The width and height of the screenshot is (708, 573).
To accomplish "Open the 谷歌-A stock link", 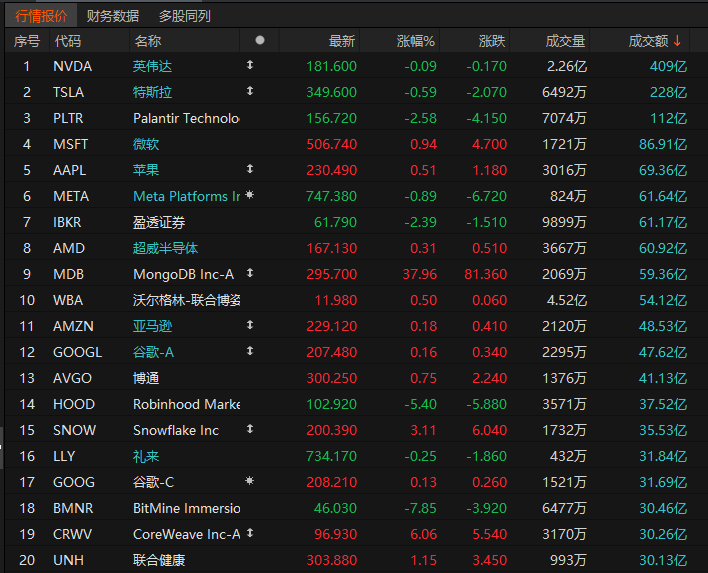I will (x=153, y=352).
